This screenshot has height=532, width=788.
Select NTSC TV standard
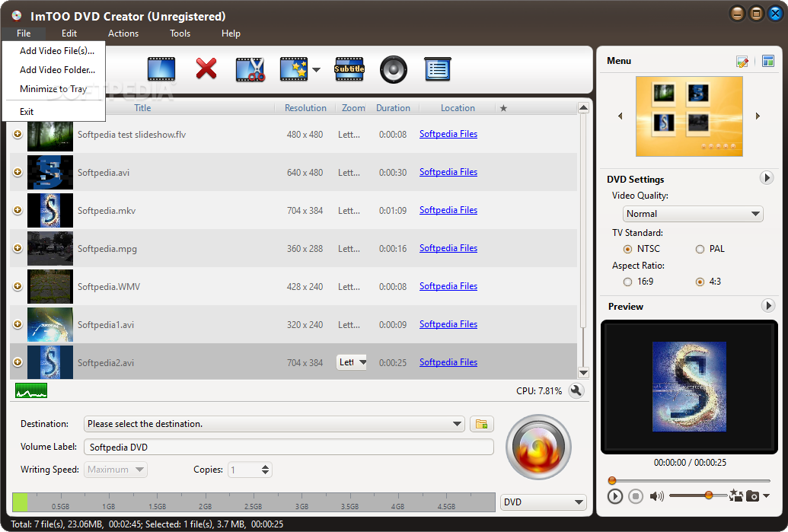pyautogui.click(x=627, y=249)
